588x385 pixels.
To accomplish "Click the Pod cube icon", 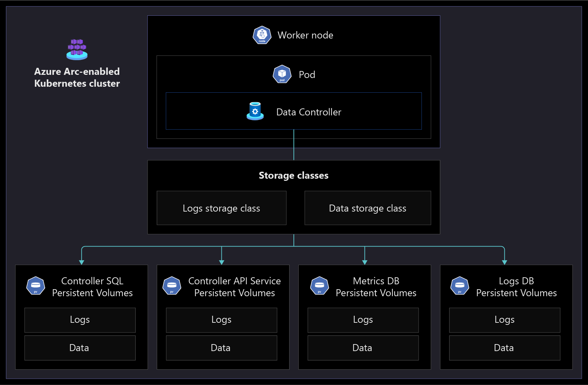I will [282, 74].
